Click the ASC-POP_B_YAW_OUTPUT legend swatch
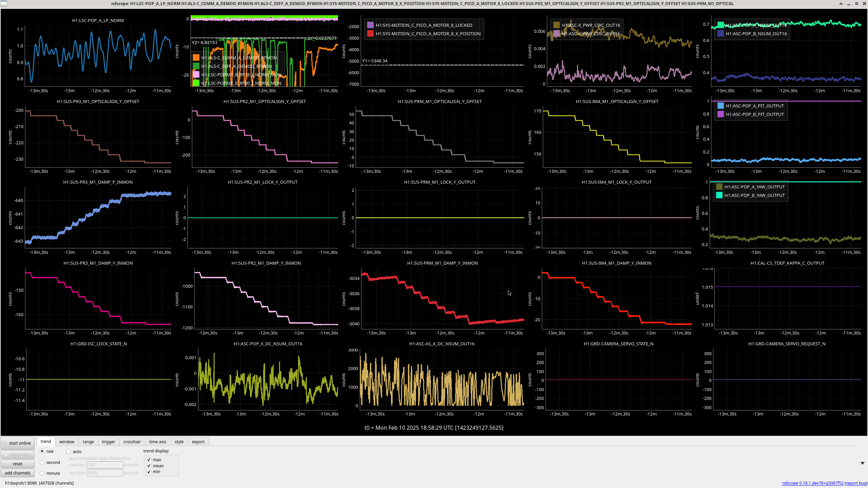Viewport: 868px width, 488px height. tap(719, 195)
